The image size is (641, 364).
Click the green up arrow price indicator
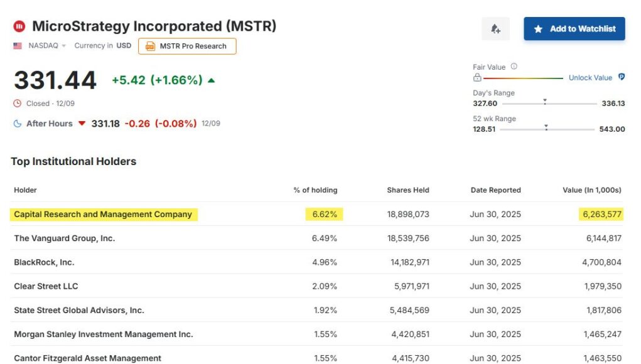coord(212,80)
